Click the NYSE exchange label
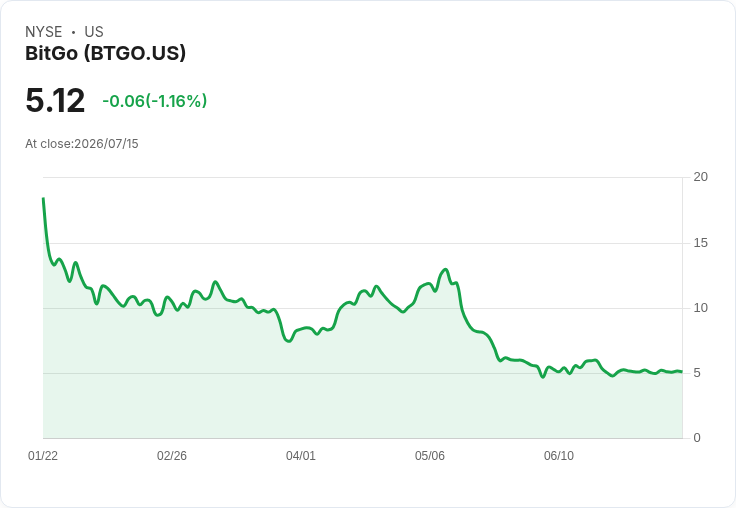Viewport: 736px width, 508px height. (x=44, y=32)
